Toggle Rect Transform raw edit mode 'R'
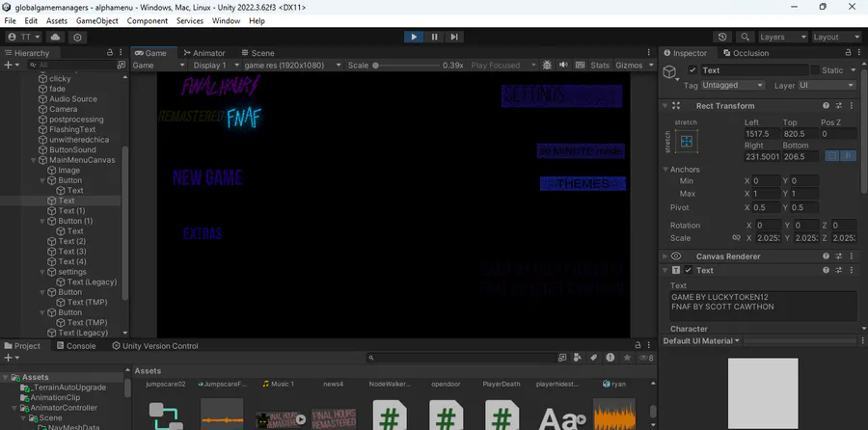Screen dimensions: 868x430 848,156
